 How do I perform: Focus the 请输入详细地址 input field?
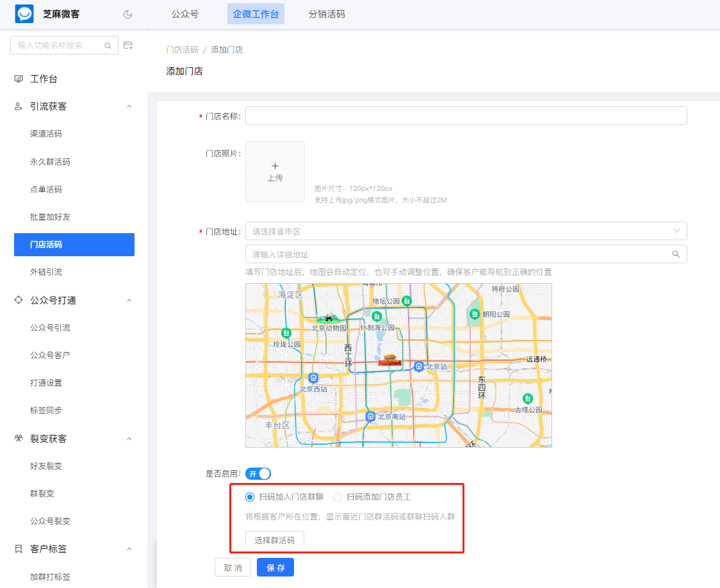point(466,254)
